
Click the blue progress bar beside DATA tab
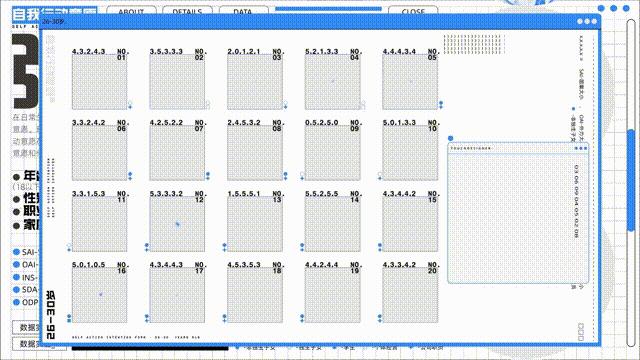point(329,9)
